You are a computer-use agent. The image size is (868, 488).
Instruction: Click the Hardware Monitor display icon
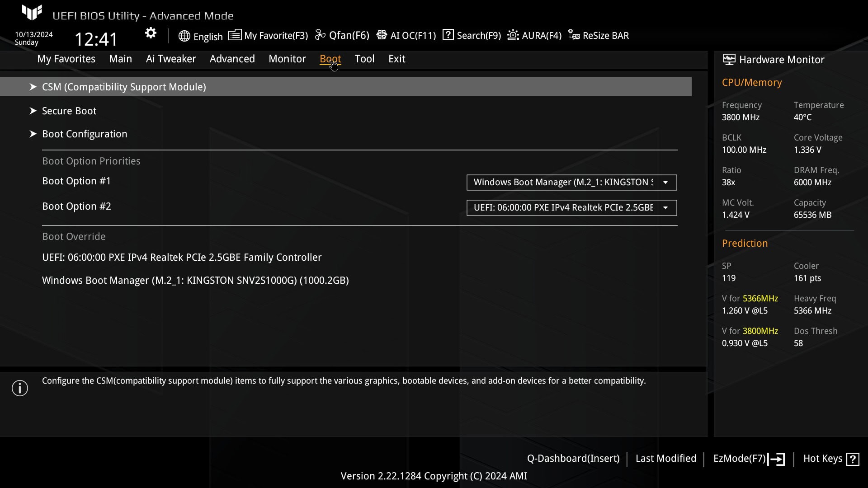(x=729, y=59)
